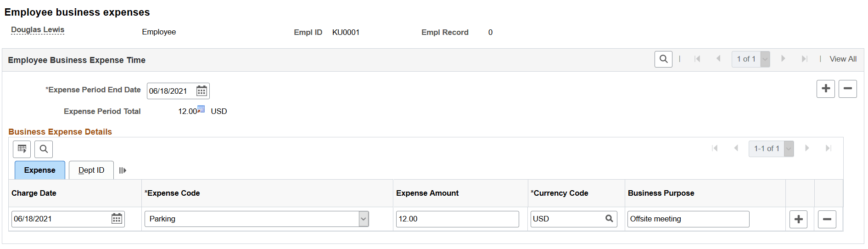868x249 pixels.
Task: Open the '1-1 of 1' grid rows dropdown
Action: pos(789,149)
